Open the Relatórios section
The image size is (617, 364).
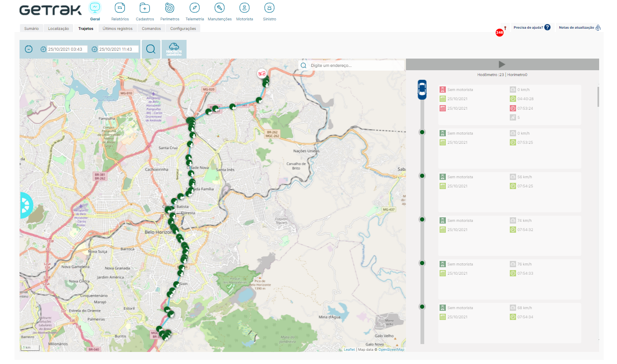(x=120, y=8)
